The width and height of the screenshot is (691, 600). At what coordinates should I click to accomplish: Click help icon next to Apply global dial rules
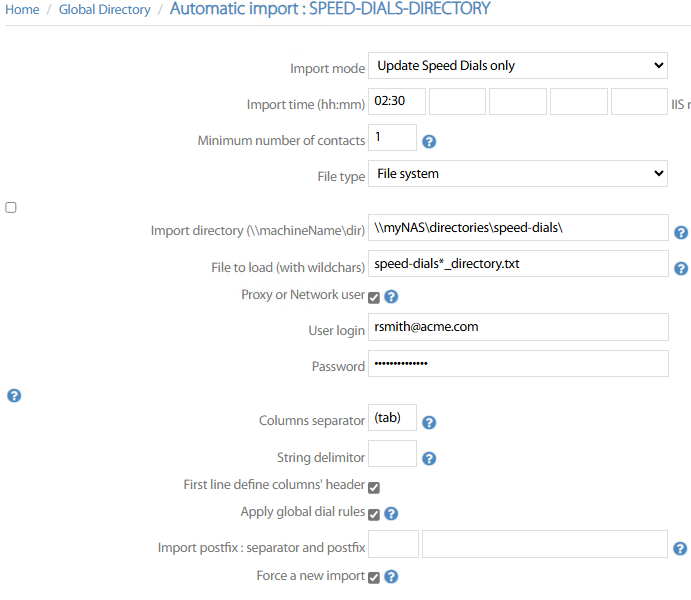[x=392, y=514]
